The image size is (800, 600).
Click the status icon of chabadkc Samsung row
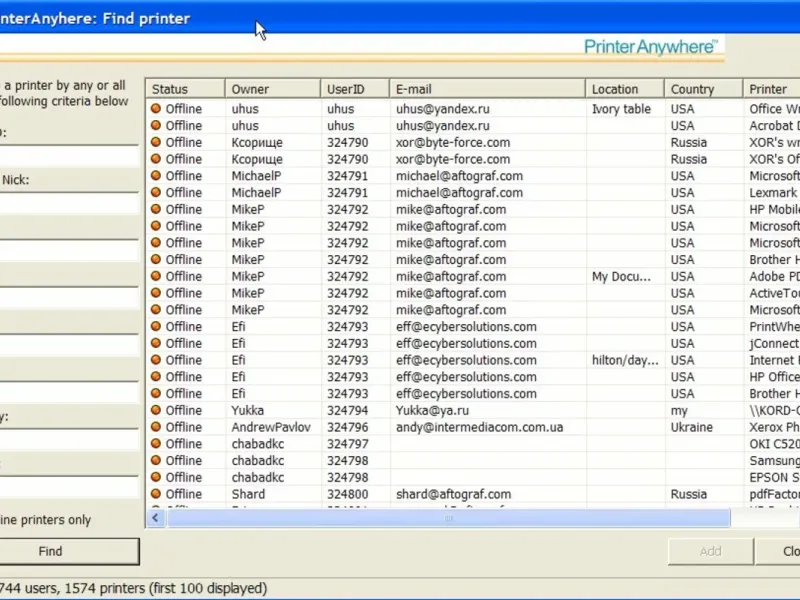[156, 460]
